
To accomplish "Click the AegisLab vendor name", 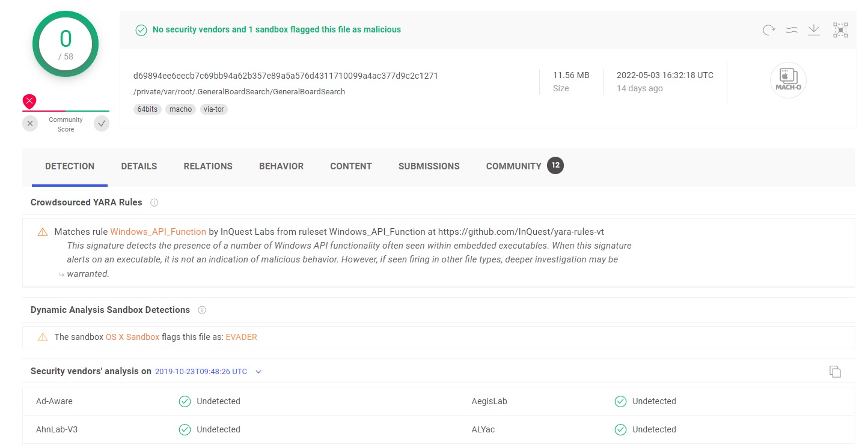I will pos(489,401).
